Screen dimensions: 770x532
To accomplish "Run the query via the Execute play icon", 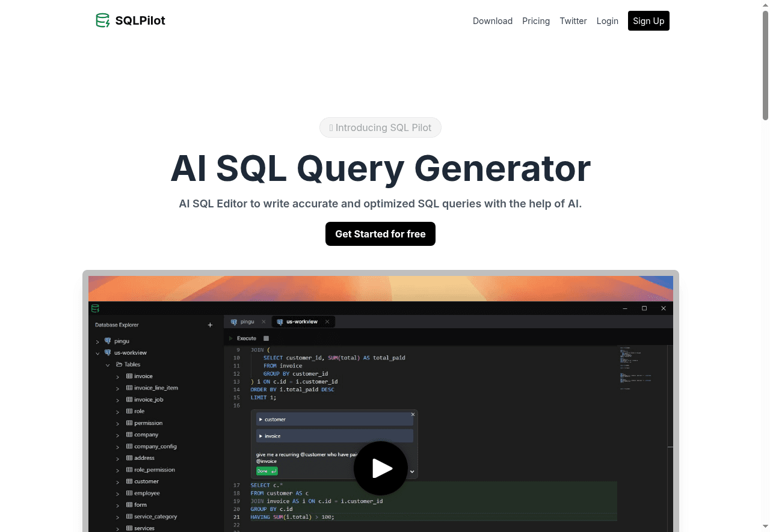I will point(230,338).
